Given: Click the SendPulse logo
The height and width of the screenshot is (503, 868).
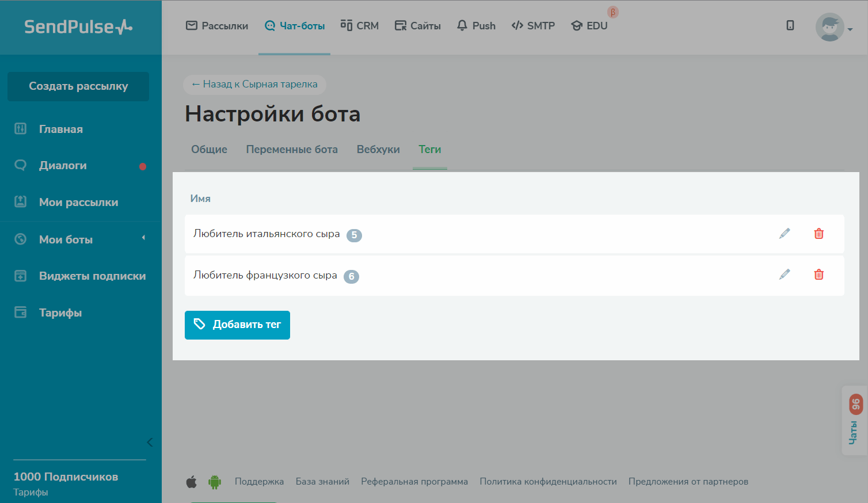Looking at the screenshot, I should (x=78, y=27).
